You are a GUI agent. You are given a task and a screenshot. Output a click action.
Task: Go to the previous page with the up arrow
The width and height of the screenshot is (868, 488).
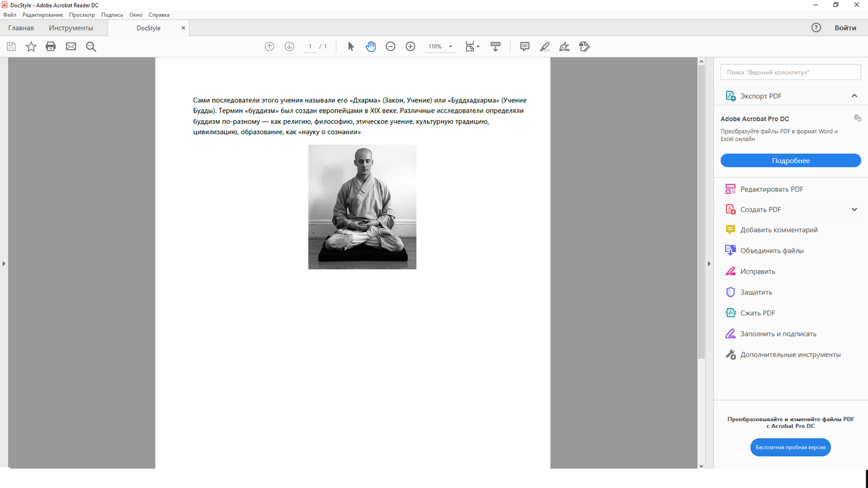(270, 47)
